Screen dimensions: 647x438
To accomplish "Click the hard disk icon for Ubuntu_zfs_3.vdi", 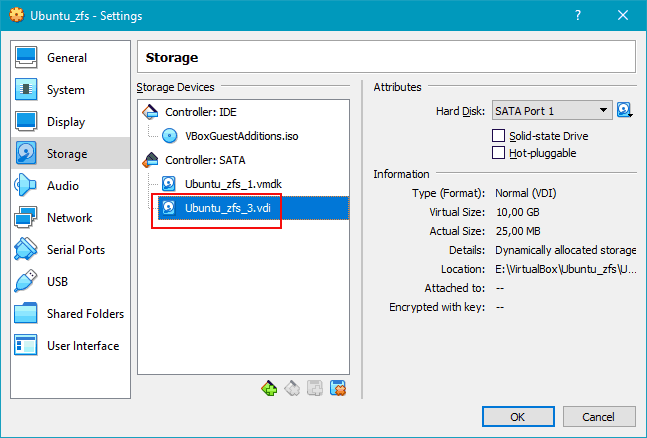I will pyautogui.click(x=168, y=208).
